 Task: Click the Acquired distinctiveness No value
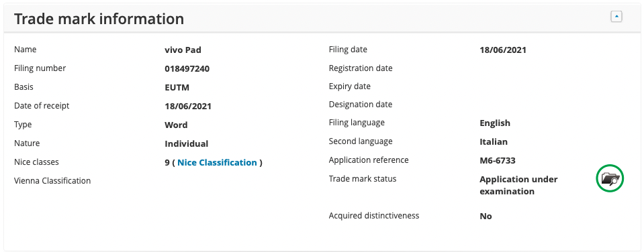[x=486, y=216]
